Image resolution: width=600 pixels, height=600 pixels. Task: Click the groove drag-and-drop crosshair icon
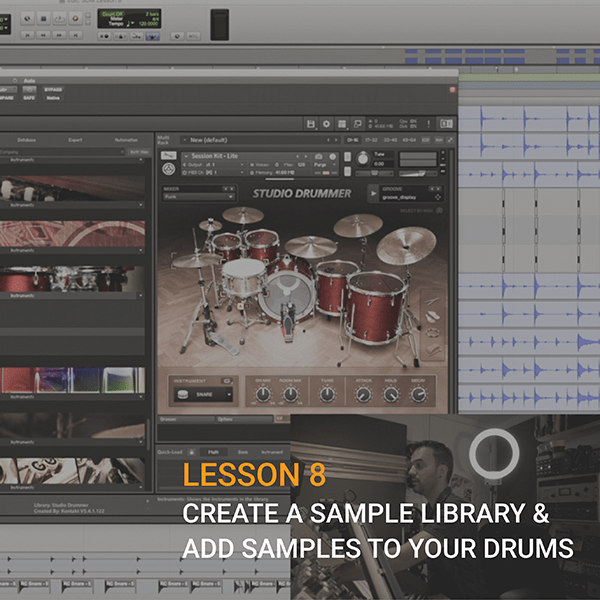(x=438, y=197)
